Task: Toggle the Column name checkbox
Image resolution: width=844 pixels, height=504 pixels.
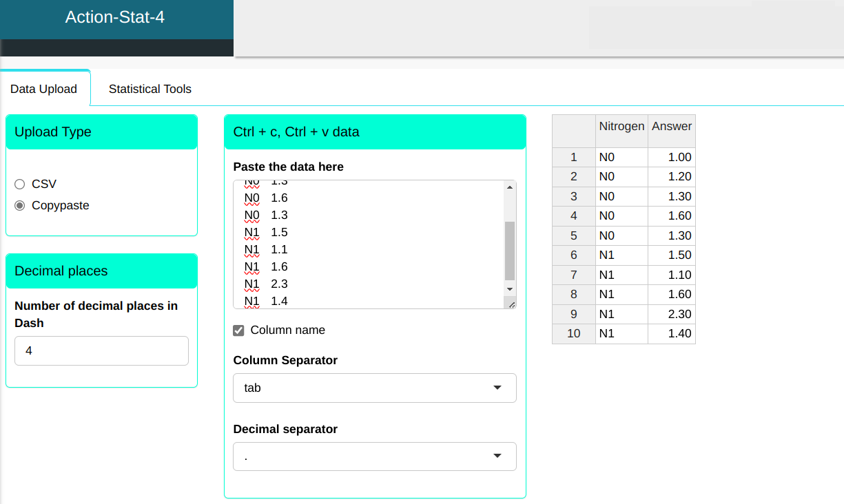Action: click(x=239, y=330)
